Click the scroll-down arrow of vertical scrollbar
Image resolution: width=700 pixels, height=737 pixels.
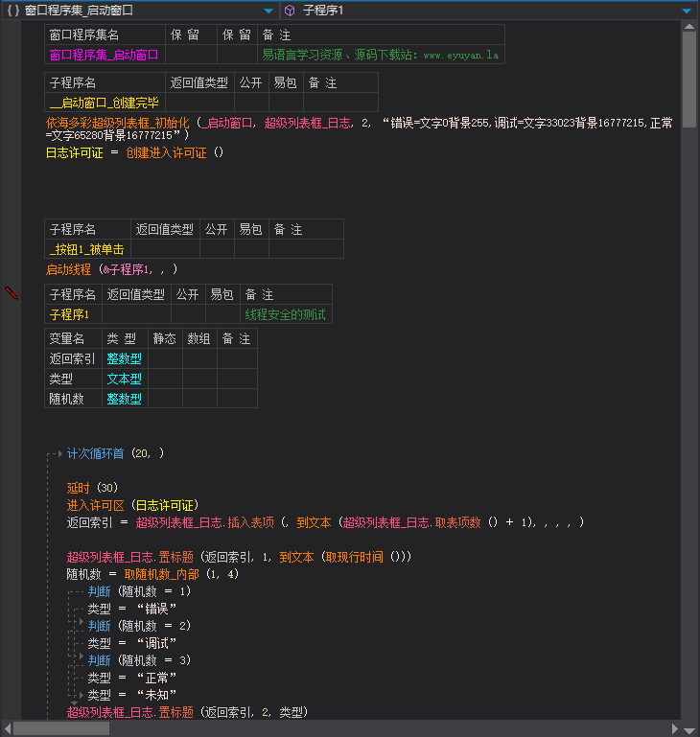[689, 712]
